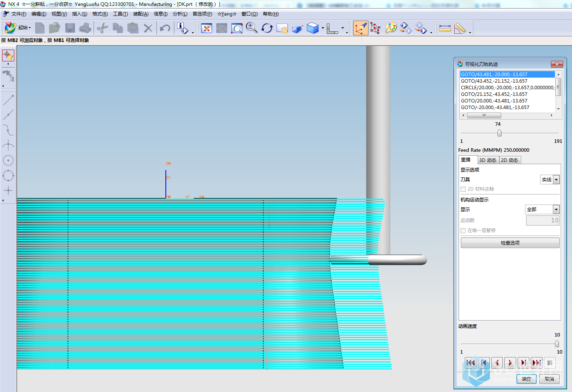This screenshot has width=572, height=392.
Task: Open the 刀具 display dropdown showing 实线
Action: coord(550,179)
